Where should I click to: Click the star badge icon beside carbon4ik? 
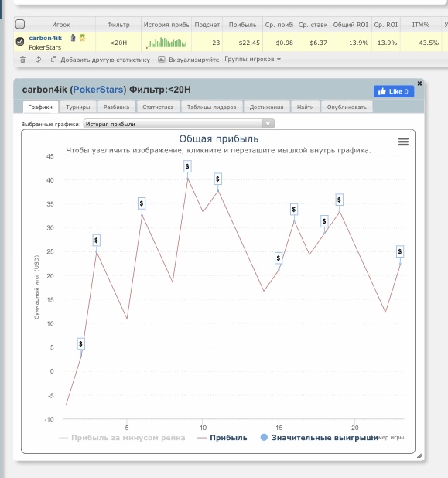tap(82, 38)
